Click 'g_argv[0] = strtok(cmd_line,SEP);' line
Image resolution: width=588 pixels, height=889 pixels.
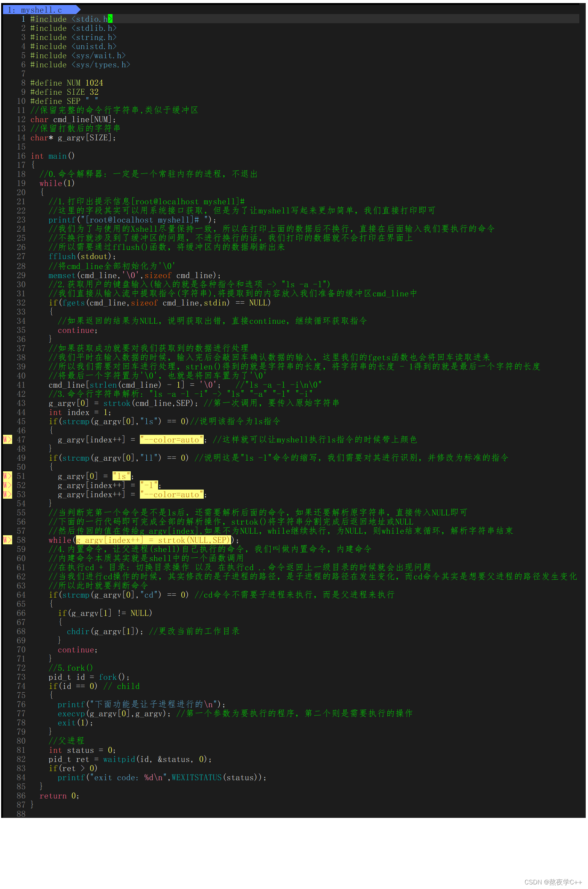pos(124,403)
